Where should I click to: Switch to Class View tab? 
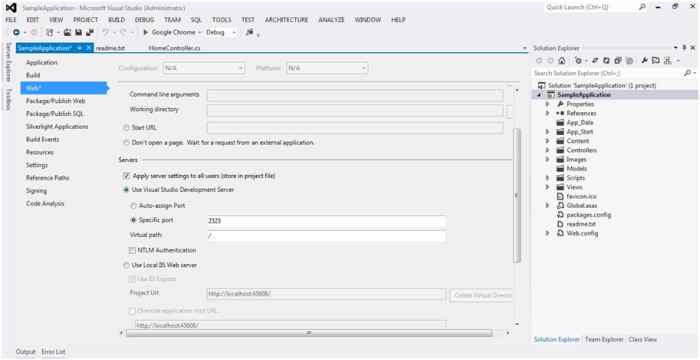click(642, 340)
